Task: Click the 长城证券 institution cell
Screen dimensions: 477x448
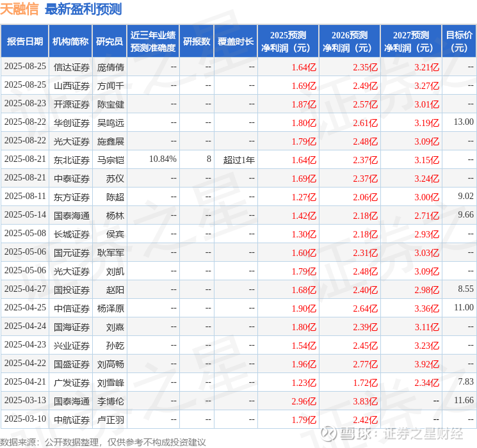Action: tap(72, 234)
